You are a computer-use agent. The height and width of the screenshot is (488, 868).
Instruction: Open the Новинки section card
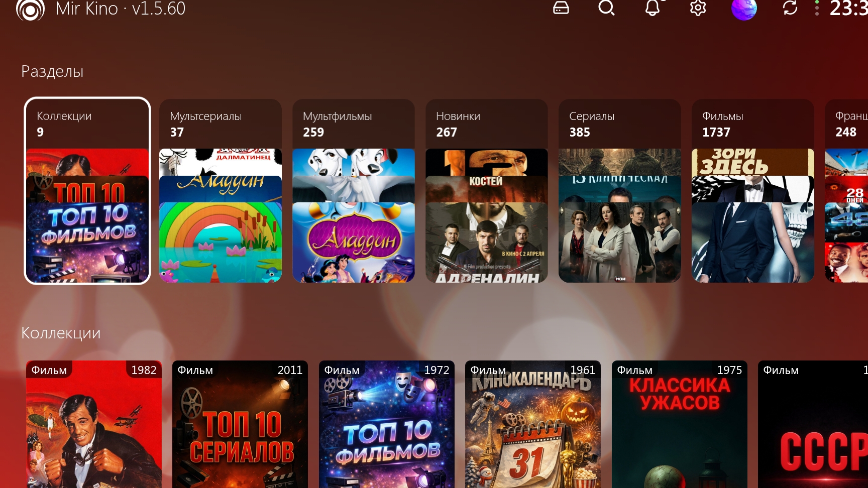[x=487, y=191]
